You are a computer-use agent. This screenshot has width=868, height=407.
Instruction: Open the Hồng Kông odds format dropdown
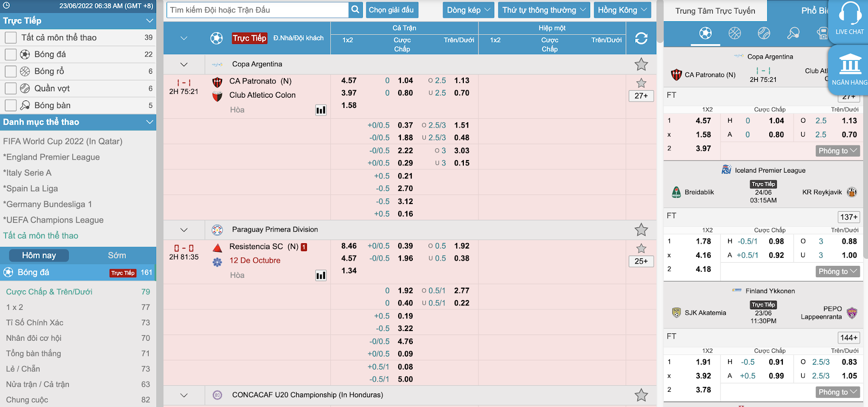pos(622,10)
